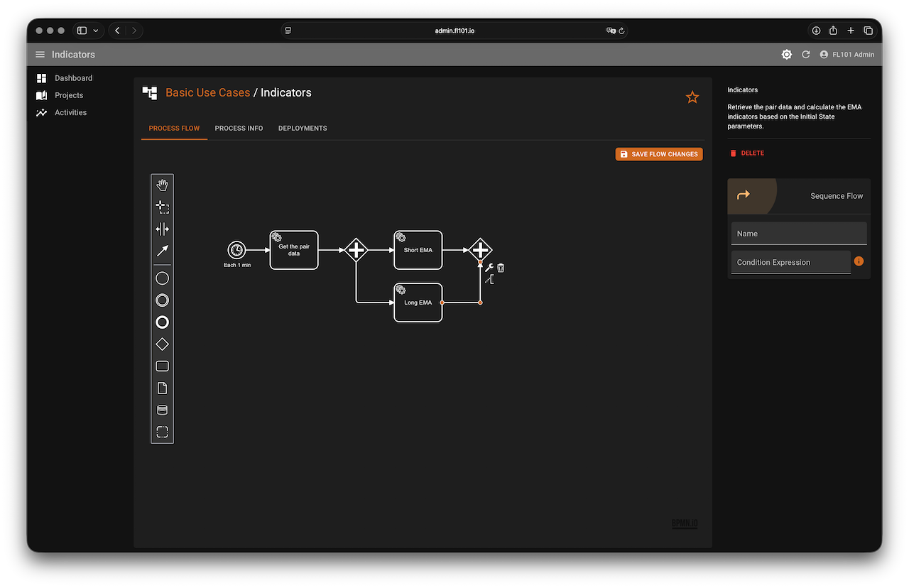Expand the browser sidebar dropdown chevron
909x588 pixels.
96,31
